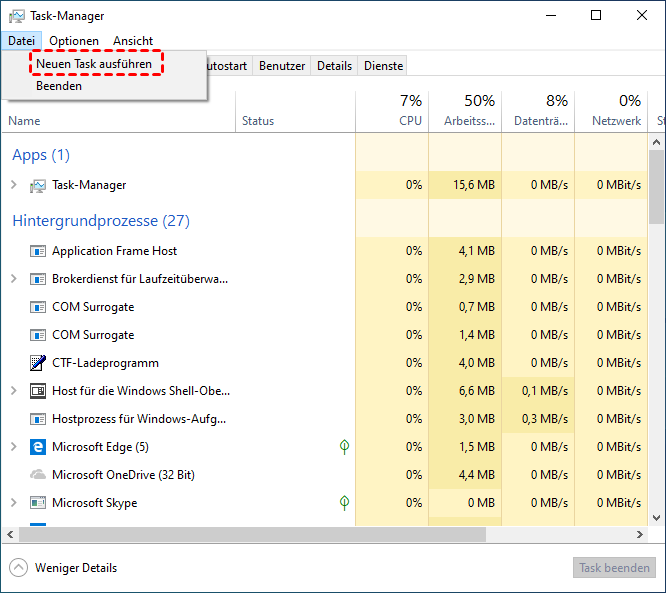Switch to the Details tab
Image resolution: width=666 pixels, height=593 pixels.
(x=334, y=66)
